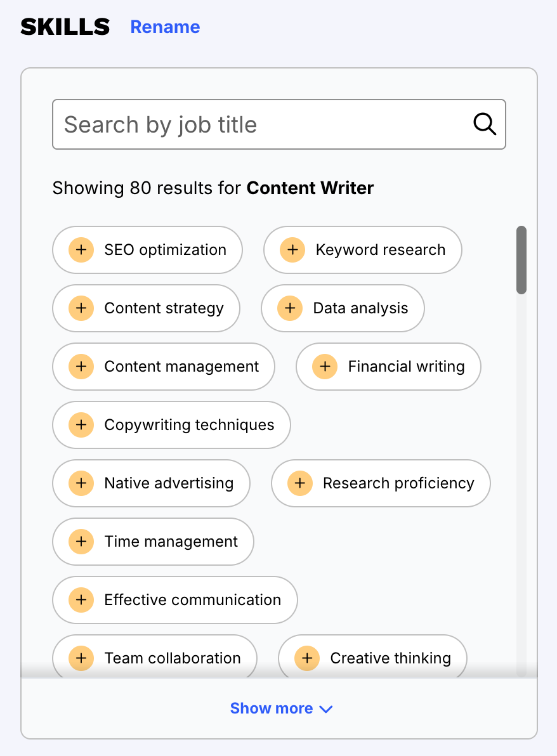Toggle the Keyword research skill chip
Viewport: 557px width, 756px height.
point(362,250)
